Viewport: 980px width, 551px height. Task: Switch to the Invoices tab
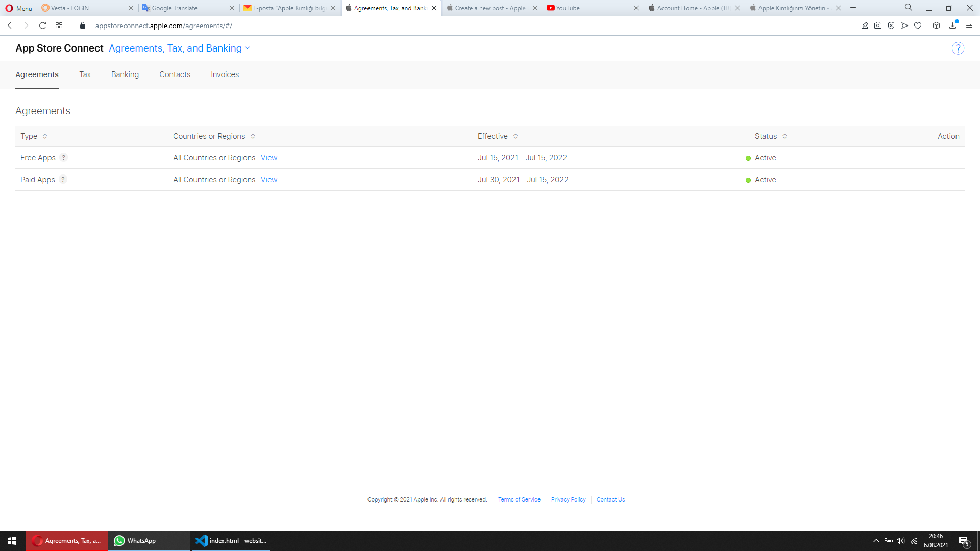point(225,74)
